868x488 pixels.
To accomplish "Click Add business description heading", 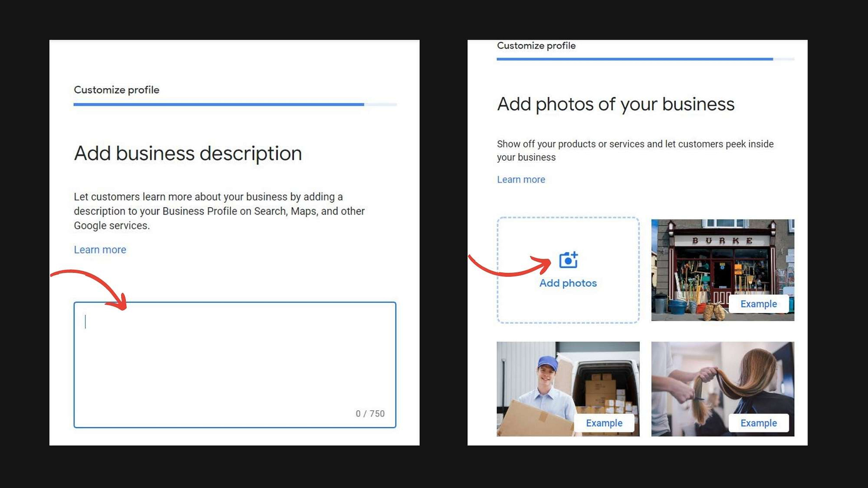I will (188, 153).
